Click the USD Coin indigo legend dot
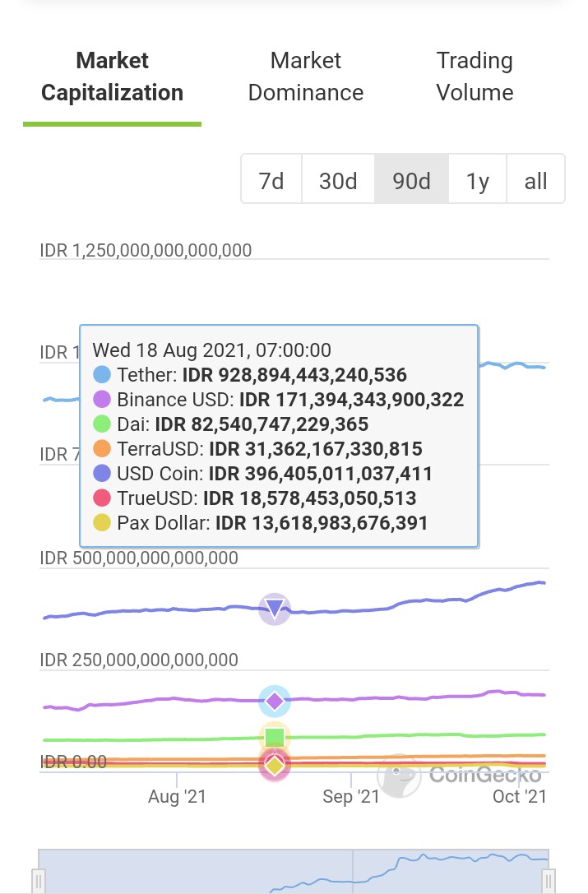This screenshot has height=894, width=588. 101,473
